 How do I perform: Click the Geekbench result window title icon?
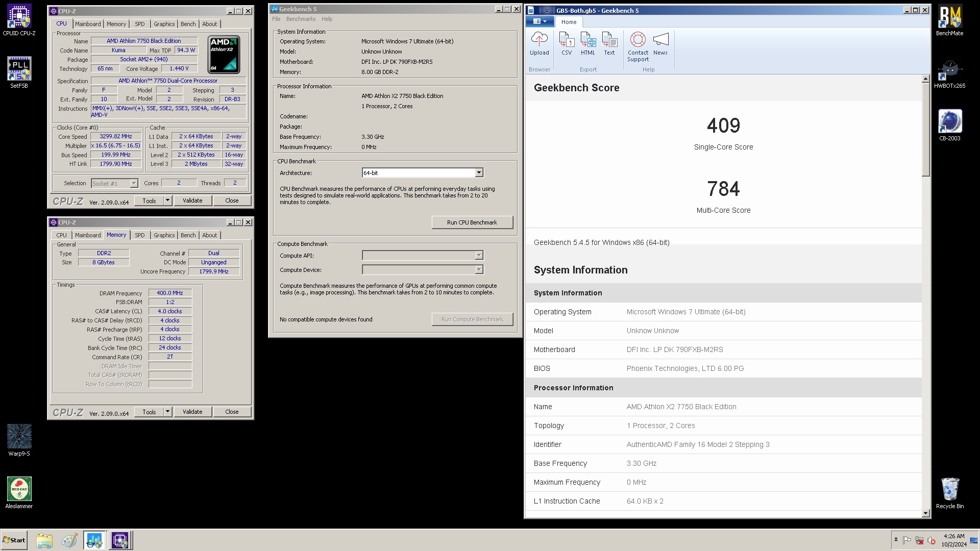click(x=531, y=10)
